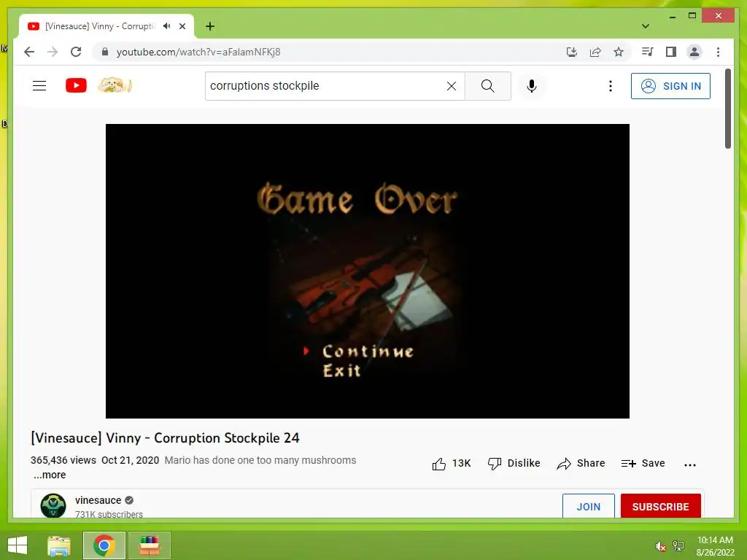Click the muted volume tray icon

[660, 546]
